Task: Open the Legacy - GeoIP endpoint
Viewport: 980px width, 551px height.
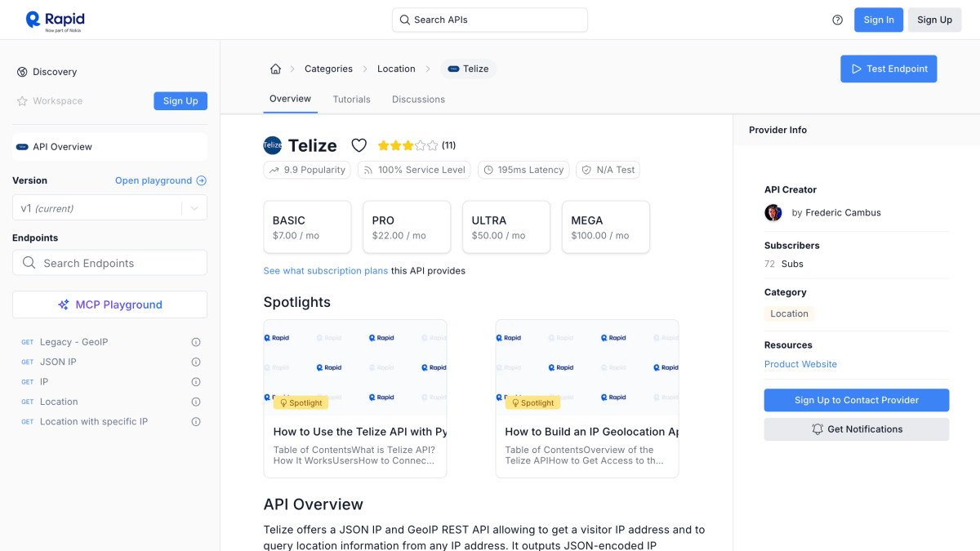Action: pos(74,342)
